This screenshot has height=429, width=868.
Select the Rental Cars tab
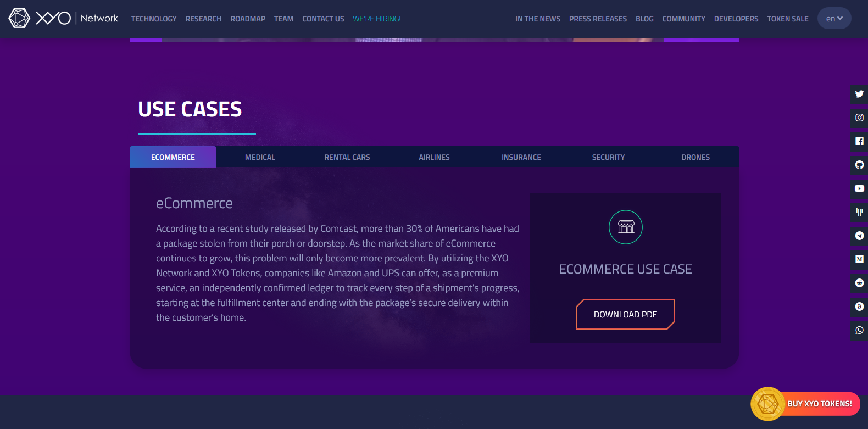(347, 157)
